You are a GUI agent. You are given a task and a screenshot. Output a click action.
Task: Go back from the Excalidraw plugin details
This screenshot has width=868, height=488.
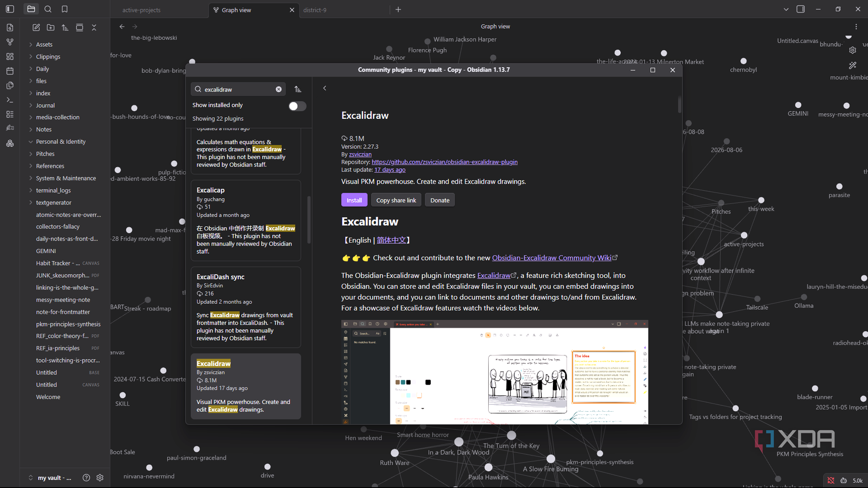pyautogui.click(x=325, y=88)
